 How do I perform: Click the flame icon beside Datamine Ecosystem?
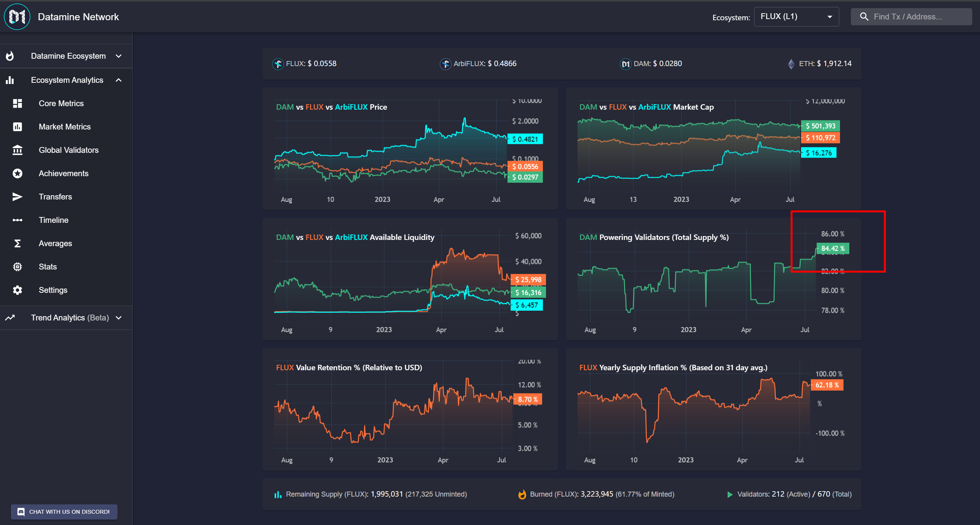point(10,56)
